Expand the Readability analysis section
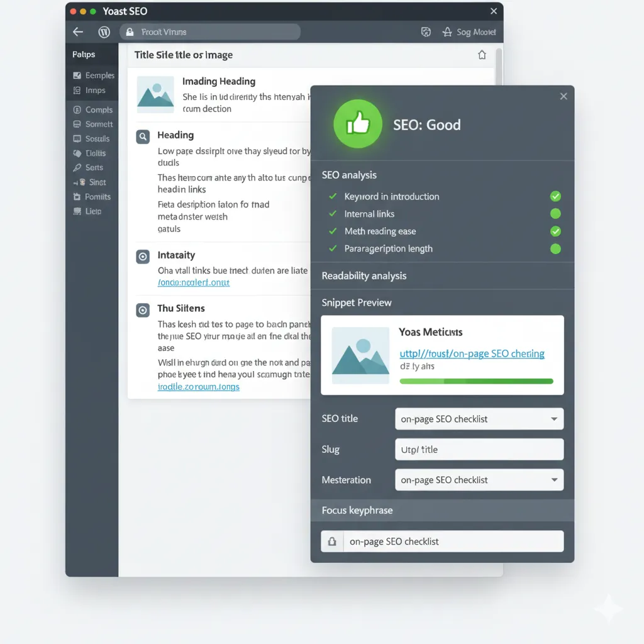The image size is (644, 644). coord(364,275)
